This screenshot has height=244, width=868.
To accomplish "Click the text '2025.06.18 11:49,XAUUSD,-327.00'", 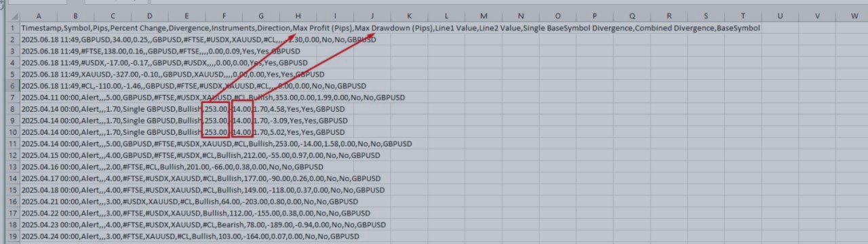I will (80, 75).
